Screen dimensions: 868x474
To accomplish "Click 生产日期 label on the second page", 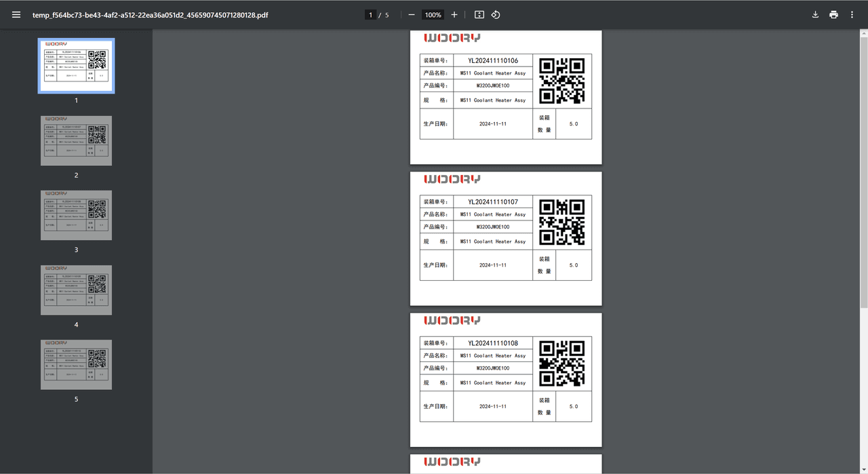I will pyautogui.click(x=436, y=265).
